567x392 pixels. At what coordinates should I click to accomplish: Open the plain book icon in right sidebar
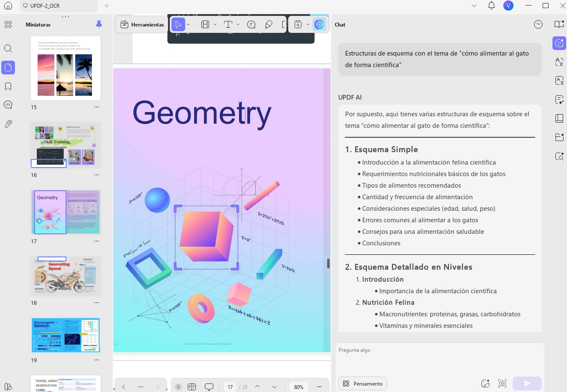point(559,118)
